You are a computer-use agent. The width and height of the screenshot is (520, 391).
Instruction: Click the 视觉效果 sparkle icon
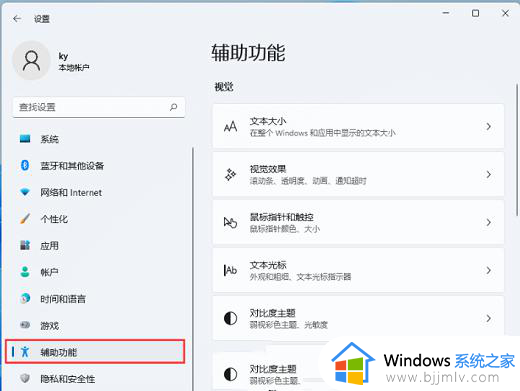pyautogui.click(x=230, y=174)
